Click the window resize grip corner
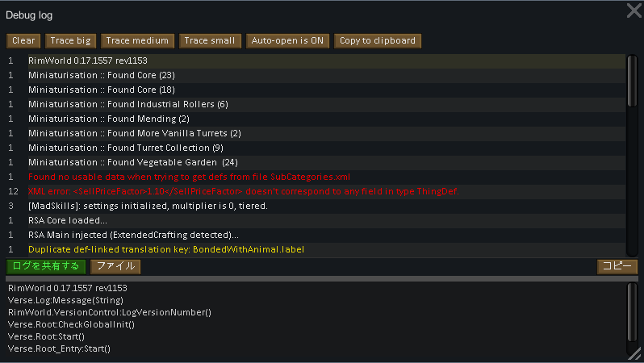 point(635,353)
